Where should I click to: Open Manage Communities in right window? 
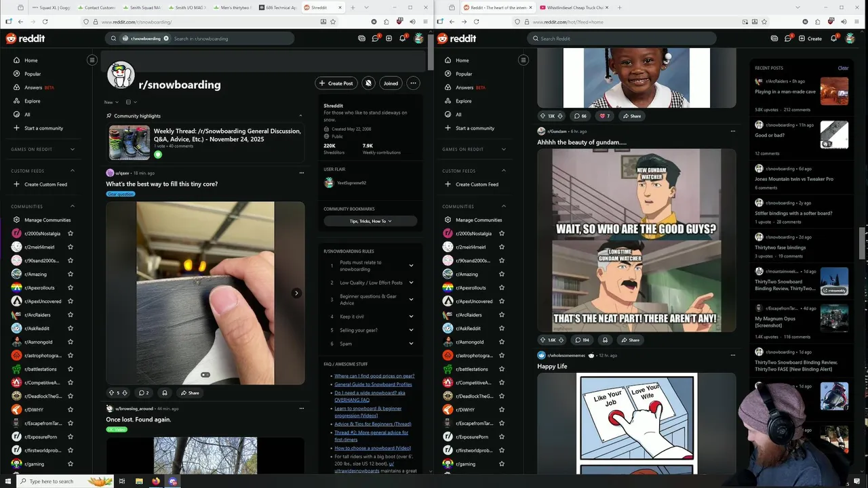coord(479,220)
